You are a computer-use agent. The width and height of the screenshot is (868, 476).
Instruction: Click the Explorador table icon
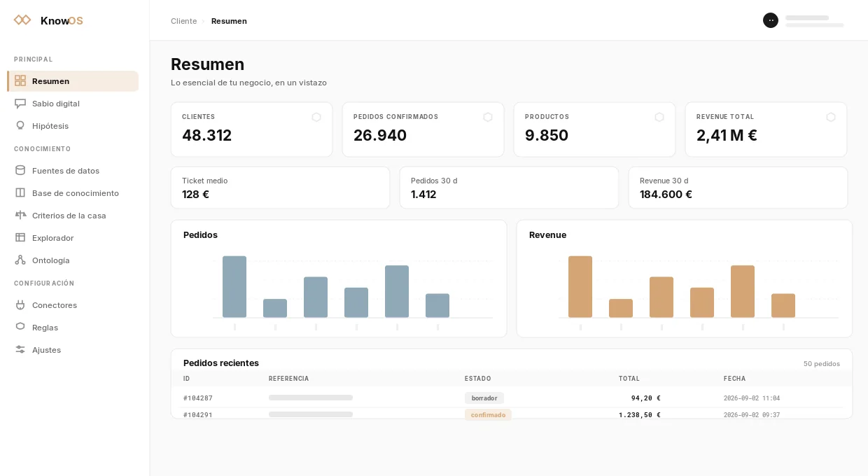click(x=20, y=238)
